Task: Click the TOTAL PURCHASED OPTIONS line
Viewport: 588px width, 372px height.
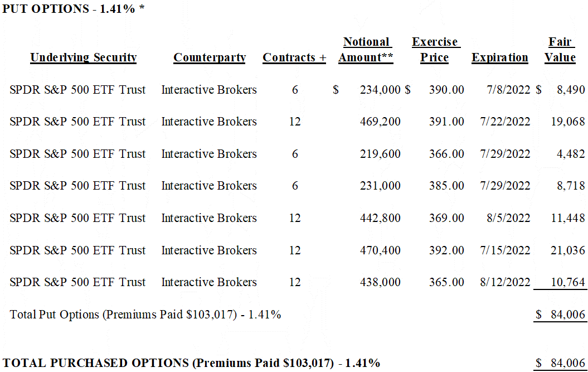Action: [192, 363]
